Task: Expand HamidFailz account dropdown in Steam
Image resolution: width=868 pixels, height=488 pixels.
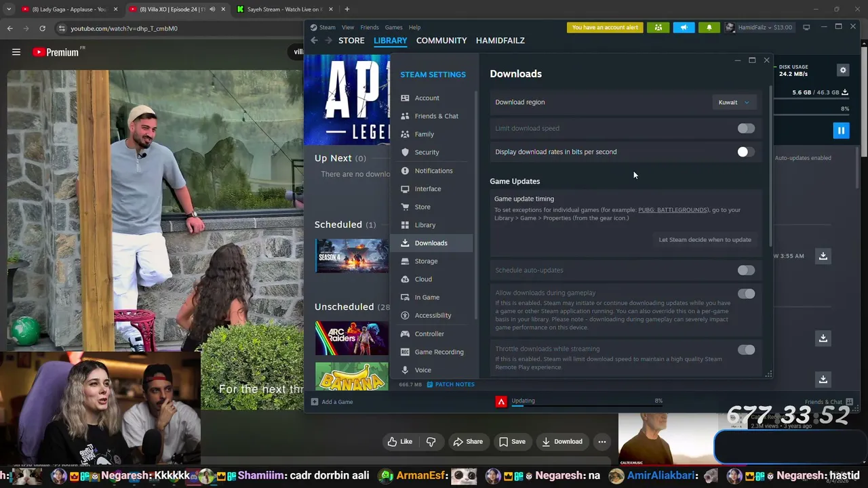Action: (759, 27)
